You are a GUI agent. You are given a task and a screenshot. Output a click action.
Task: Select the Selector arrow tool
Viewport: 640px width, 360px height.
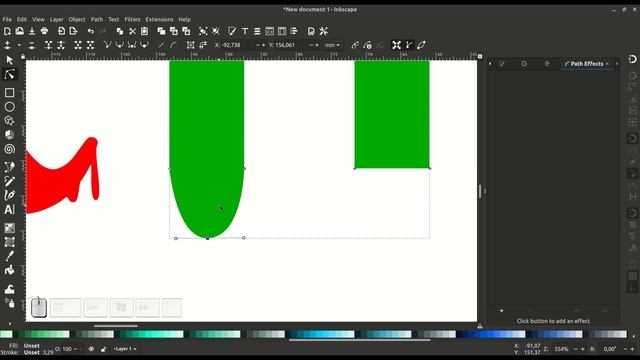9,60
